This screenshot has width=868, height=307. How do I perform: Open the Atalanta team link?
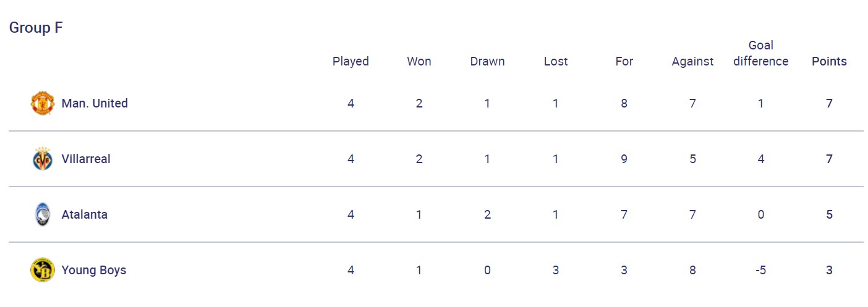click(85, 214)
